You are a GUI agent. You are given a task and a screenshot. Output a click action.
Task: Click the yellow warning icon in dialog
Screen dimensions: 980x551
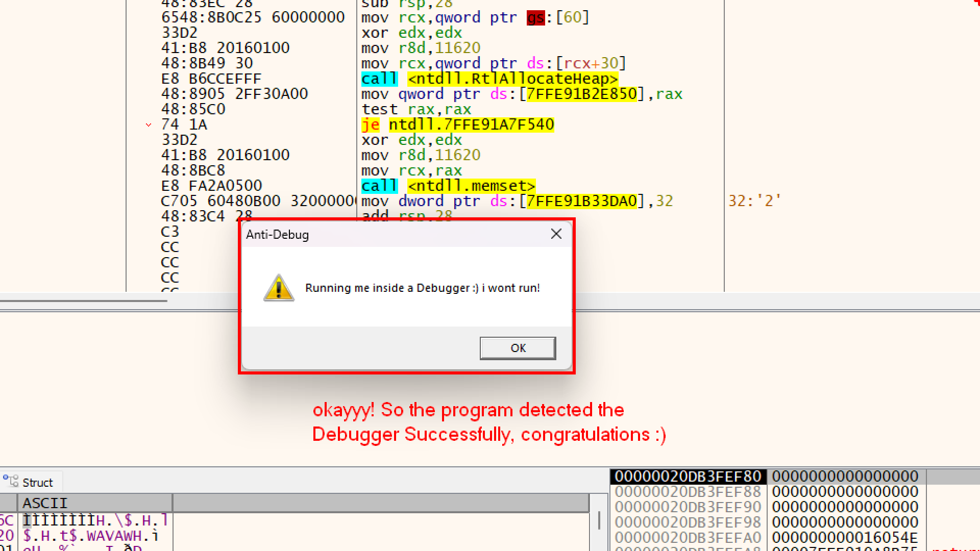(x=279, y=288)
